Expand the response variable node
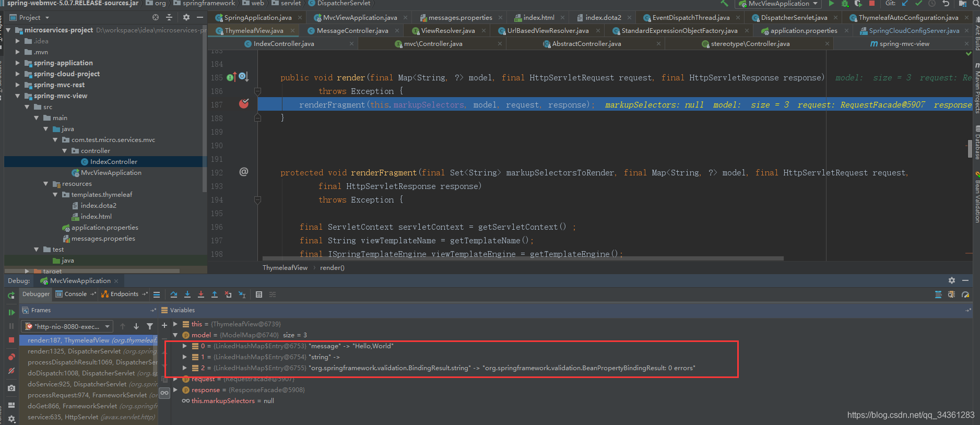 (x=175, y=390)
